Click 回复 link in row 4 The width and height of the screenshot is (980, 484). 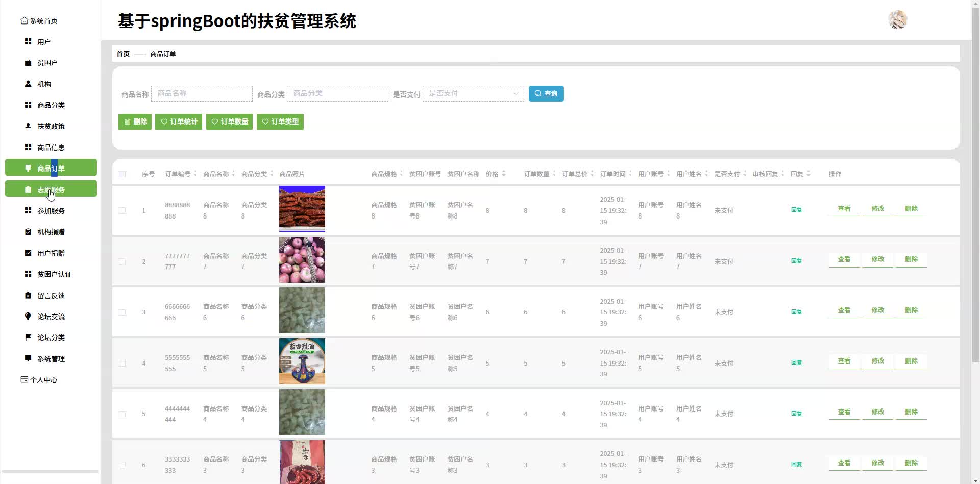[796, 362]
